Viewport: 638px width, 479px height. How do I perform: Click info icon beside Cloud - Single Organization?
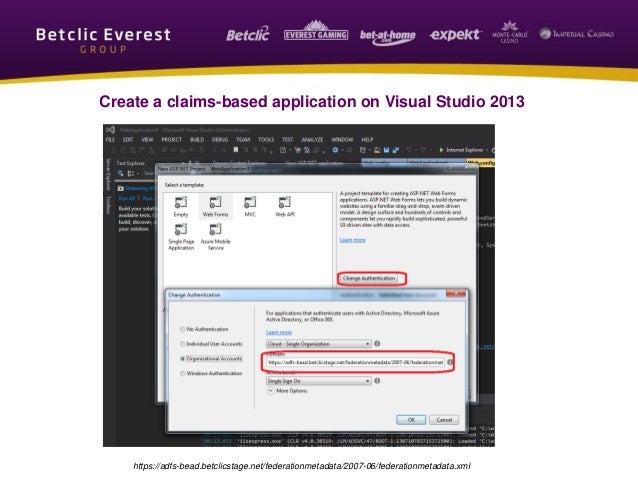click(377, 343)
